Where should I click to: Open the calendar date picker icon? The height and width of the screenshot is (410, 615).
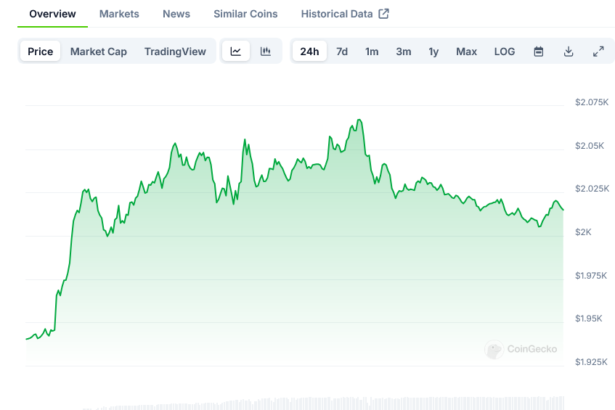(x=538, y=52)
